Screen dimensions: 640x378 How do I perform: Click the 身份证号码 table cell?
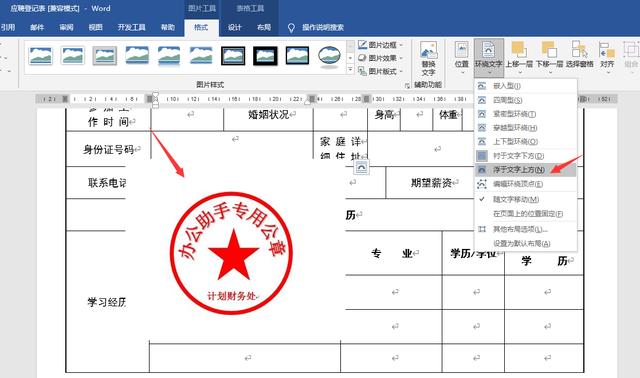point(109,150)
